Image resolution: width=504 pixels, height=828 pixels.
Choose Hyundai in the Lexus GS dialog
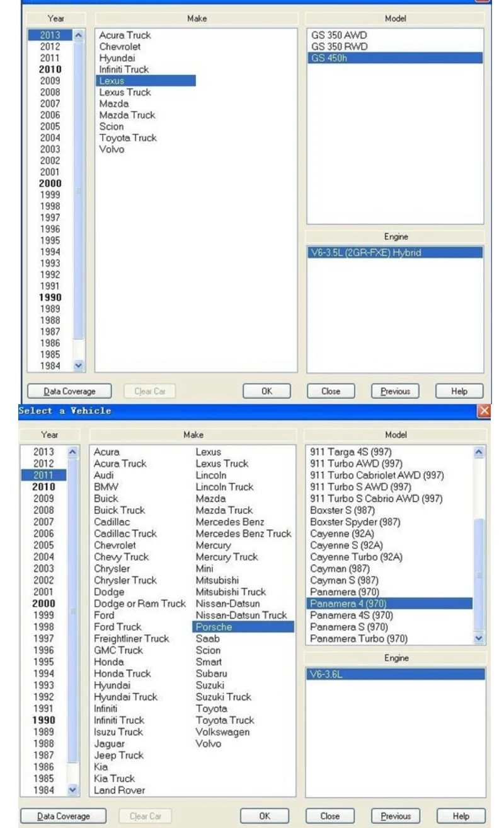(117, 58)
